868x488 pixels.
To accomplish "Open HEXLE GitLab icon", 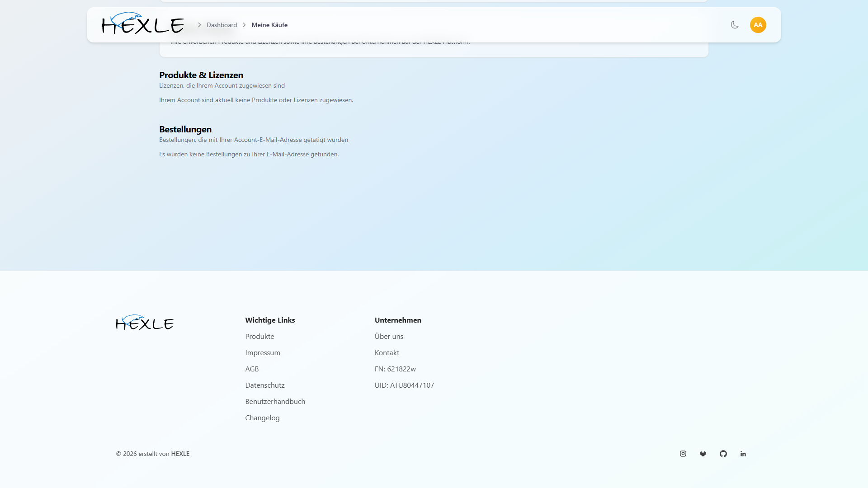I will pyautogui.click(x=703, y=454).
